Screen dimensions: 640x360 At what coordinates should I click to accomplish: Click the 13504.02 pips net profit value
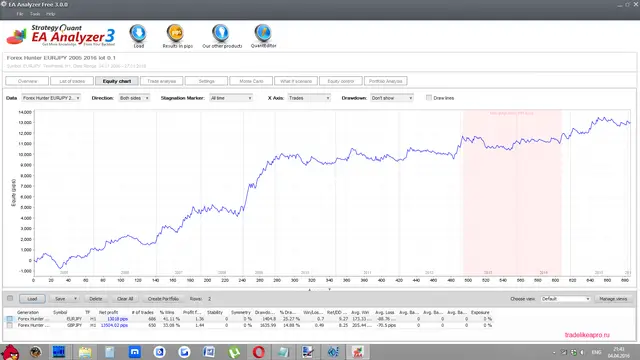click(114, 325)
